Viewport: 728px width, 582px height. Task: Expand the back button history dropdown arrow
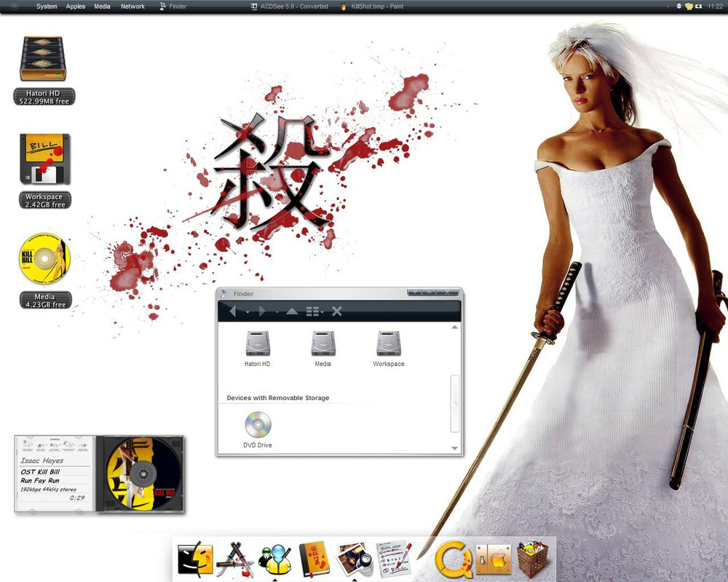[248, 312]
